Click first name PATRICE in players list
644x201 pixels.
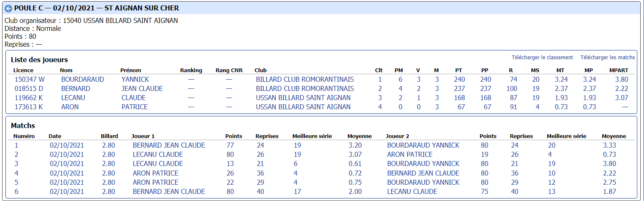coord(134,107)
